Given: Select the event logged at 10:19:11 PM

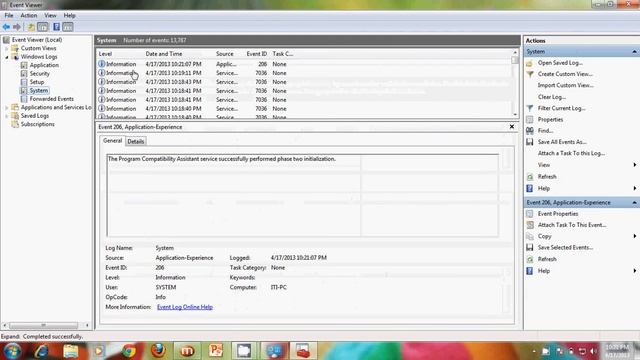Looking at the screenshot, I should point(304,73).
